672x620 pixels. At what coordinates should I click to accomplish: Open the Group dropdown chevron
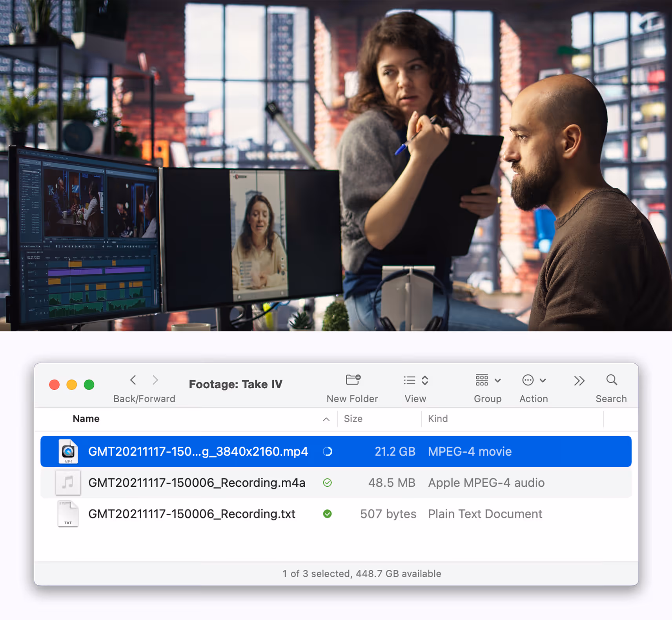[x=498, y=380]
